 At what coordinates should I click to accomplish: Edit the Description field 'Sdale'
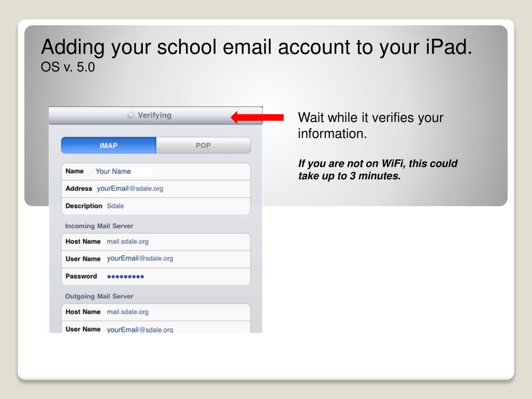pyautogui.click(x=156, y=206)
